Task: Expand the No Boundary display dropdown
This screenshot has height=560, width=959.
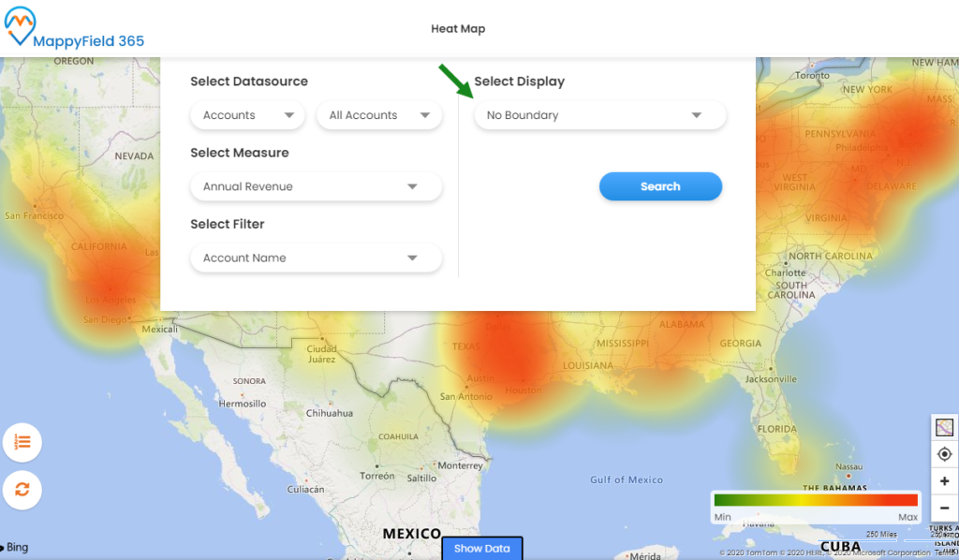Action: click(x=599, y=114)
